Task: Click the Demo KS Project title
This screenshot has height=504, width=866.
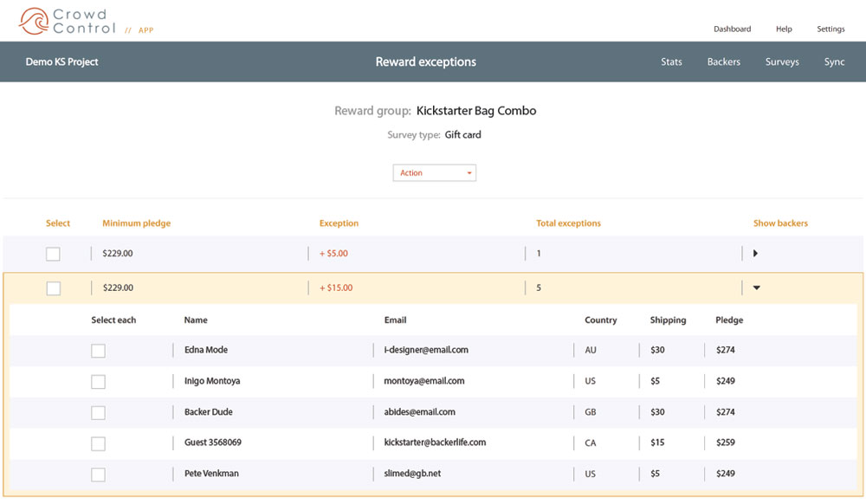Action: pyautogui.click(x=61, y=61)
